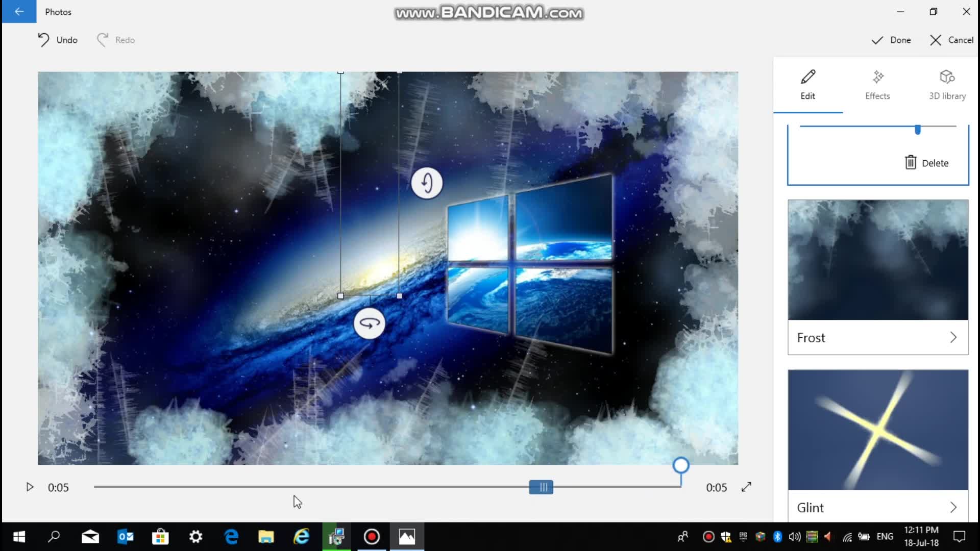Image resolution: width=980 pixels, height=551 pixels.
Task: Open Outlook from the taskbar
Action: (125, 537)
